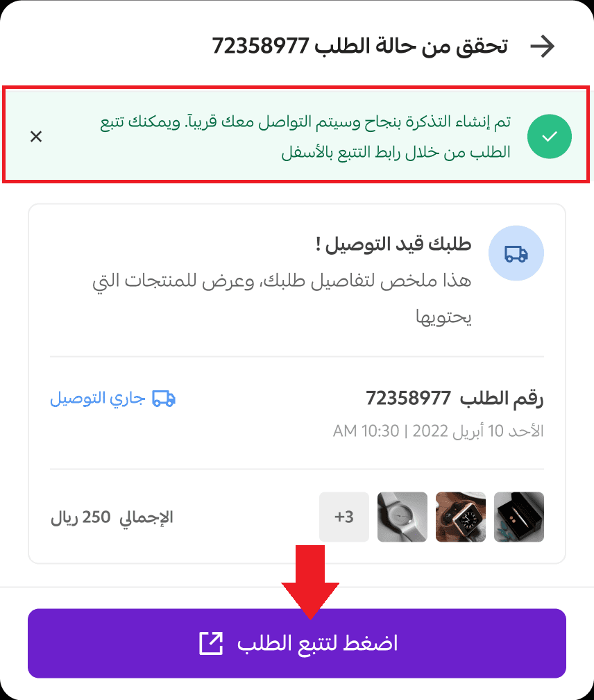Open the white wristwatch thumbnail
594x700 pixels.
402,517
